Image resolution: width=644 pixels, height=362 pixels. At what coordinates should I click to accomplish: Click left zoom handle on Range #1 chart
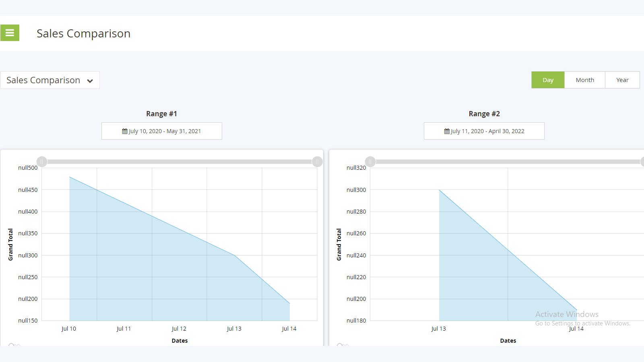42,162
